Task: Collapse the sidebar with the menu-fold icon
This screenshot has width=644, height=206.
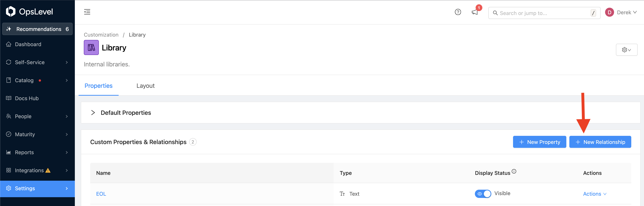Action: (87, 12)
